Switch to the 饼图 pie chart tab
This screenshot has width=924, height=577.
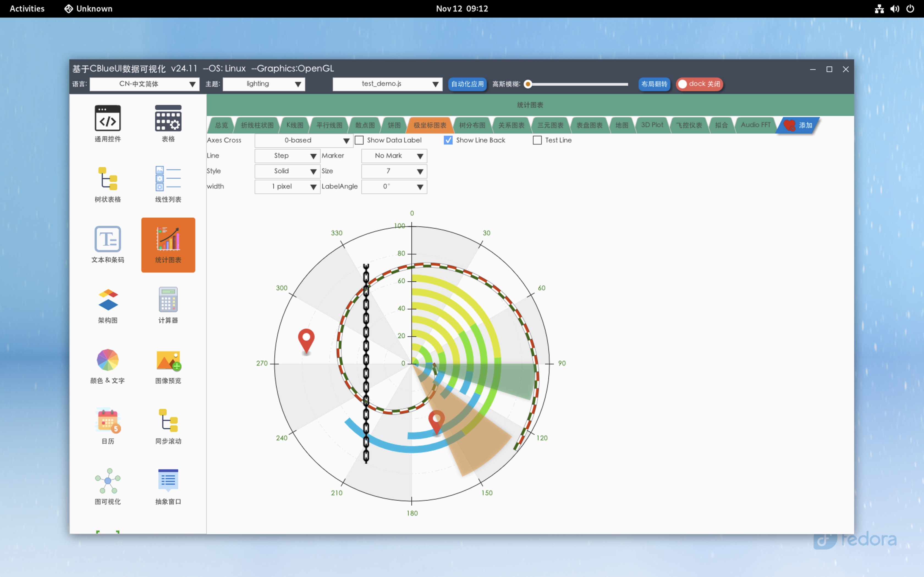(x=394, y=125)
